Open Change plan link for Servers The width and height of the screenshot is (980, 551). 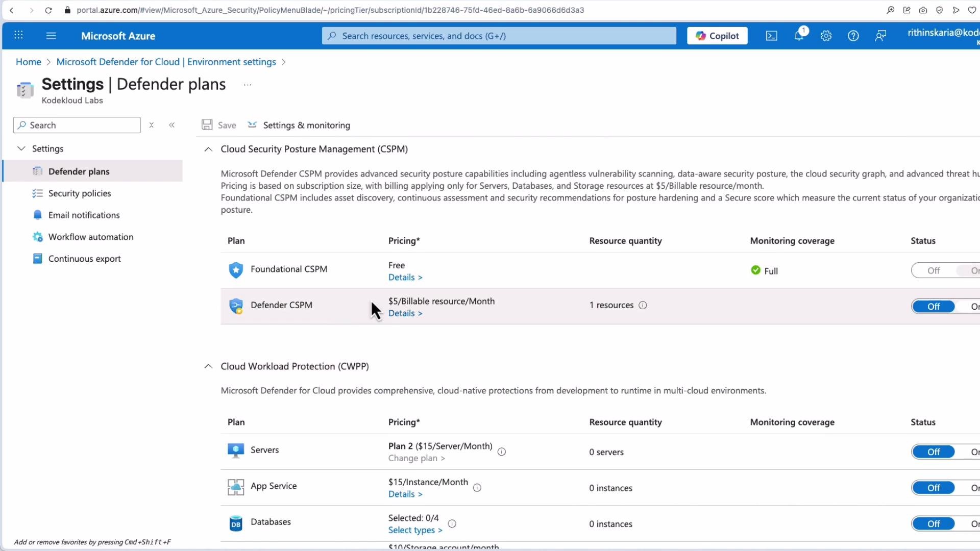(416, 458)
